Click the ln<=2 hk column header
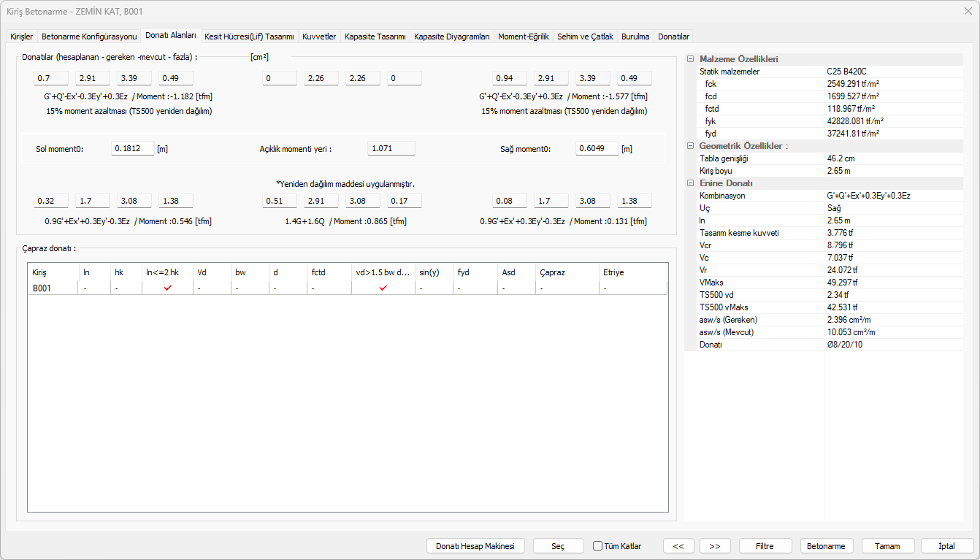This screenshot has height=560, width=980. 162,272
